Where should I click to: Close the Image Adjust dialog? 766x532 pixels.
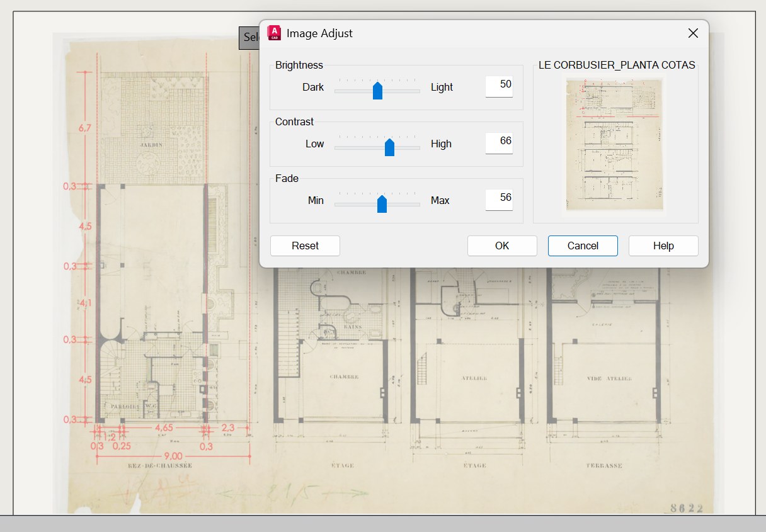tap(693, 33)
